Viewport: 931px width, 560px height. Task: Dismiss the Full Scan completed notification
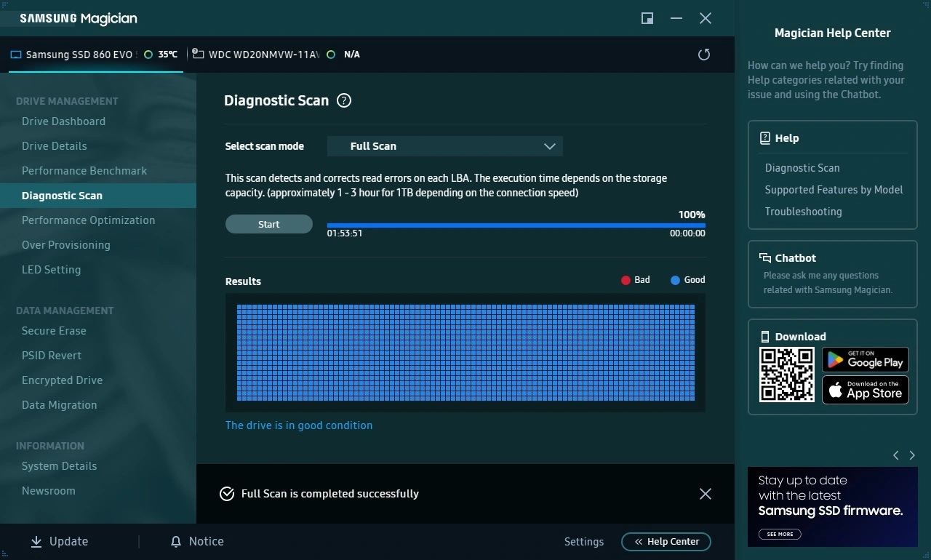click(706, 494)
